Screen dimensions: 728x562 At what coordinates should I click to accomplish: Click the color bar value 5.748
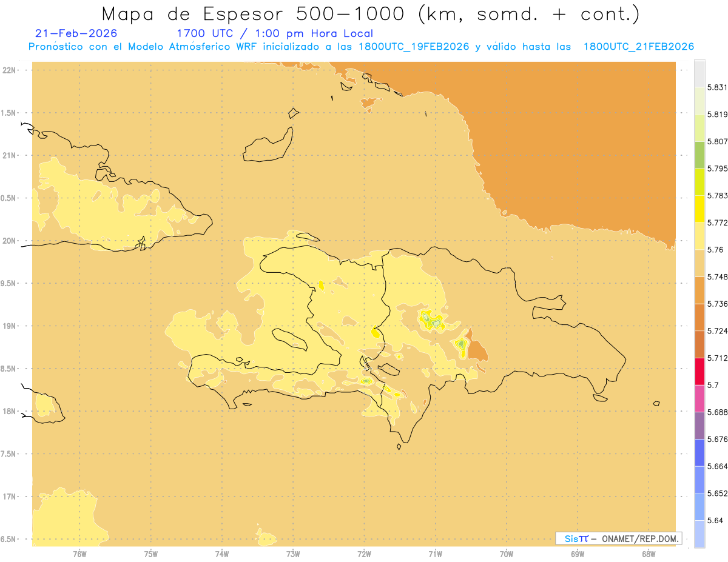(x=717, y=276)
